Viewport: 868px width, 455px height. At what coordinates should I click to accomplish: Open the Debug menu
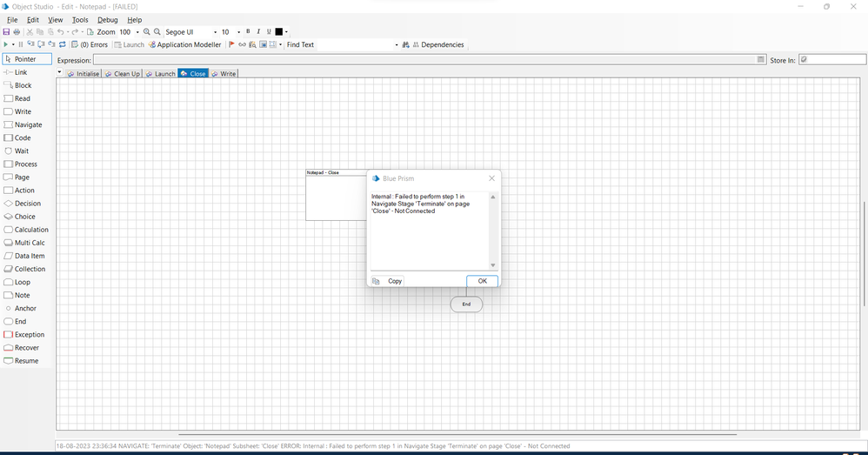point(107,20)
